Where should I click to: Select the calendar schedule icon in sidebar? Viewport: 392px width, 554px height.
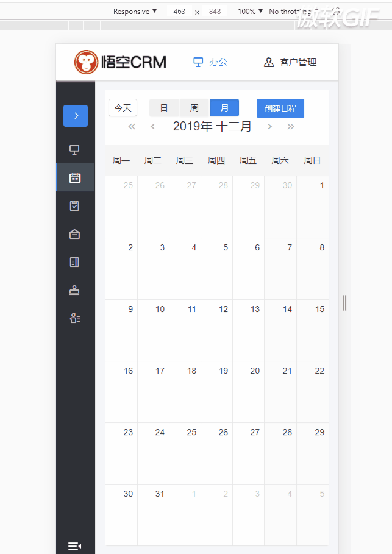(x=74, y=178)
